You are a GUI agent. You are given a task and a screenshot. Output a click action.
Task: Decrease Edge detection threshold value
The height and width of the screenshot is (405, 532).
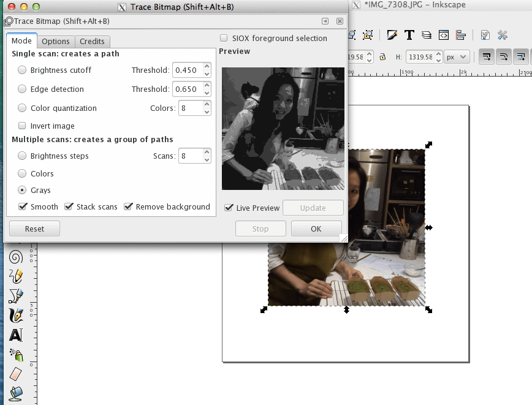[207, 93]
